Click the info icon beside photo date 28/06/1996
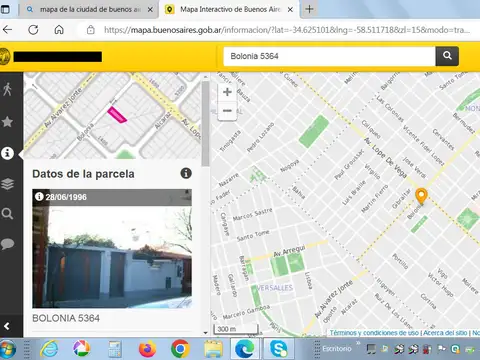The image size is (480, 360). coord(39,197)
